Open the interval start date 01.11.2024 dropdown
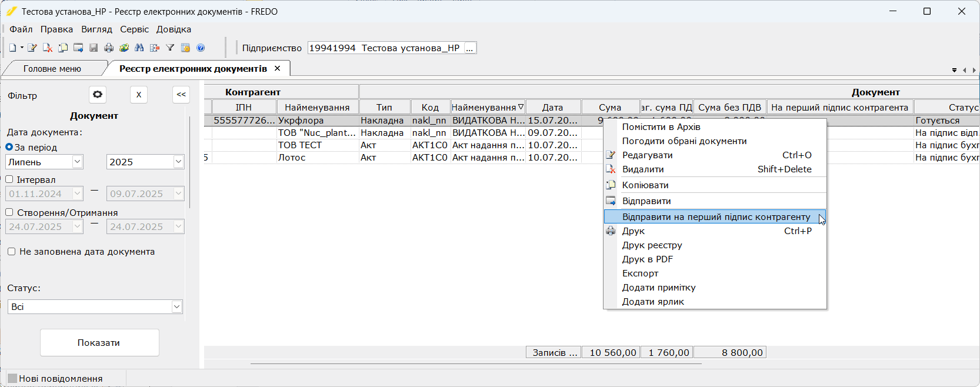Viewport: 980px width, 387px height. pyautogui.click(x=77, y=193)
